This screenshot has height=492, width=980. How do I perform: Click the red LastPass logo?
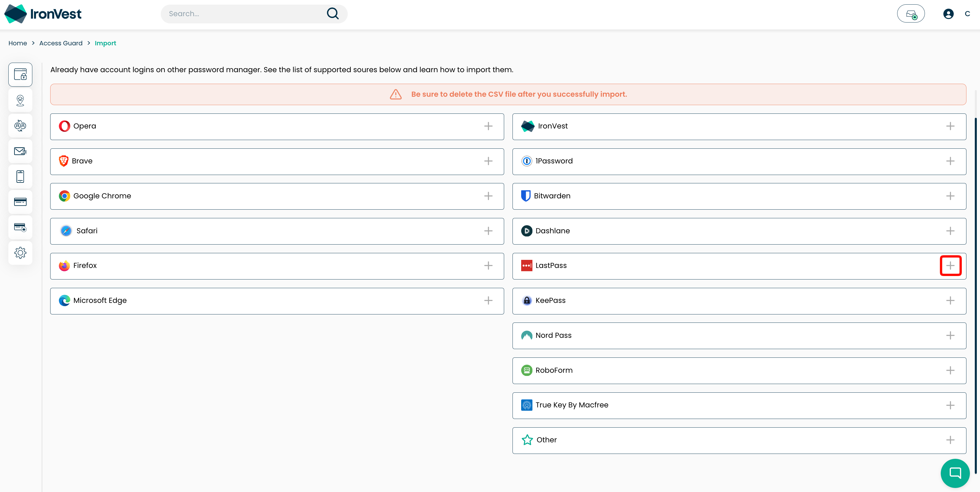point(527,266)
